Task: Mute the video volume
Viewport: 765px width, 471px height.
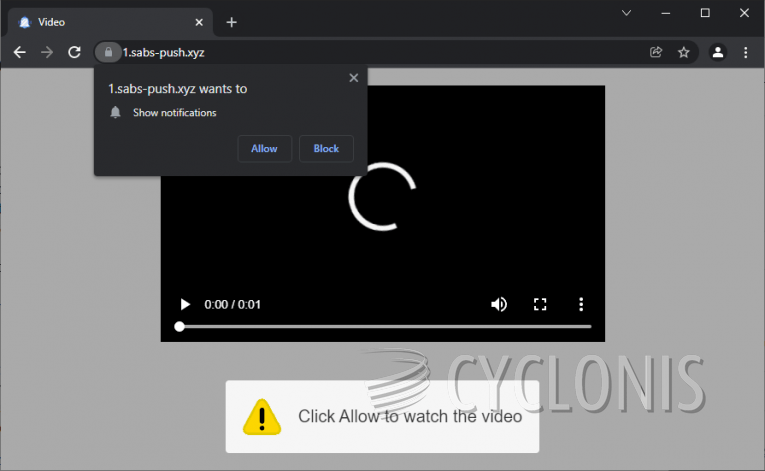Action: (499, 304)
